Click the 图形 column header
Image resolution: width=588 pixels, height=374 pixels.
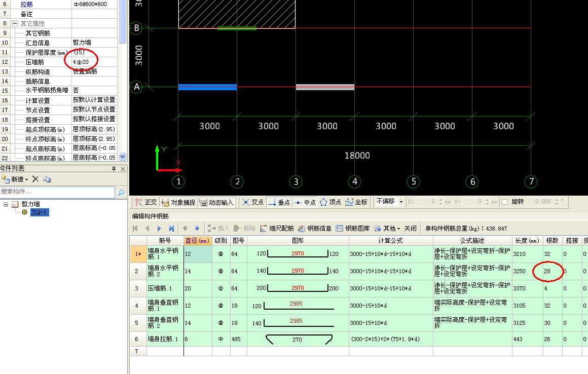click(298, 241)
